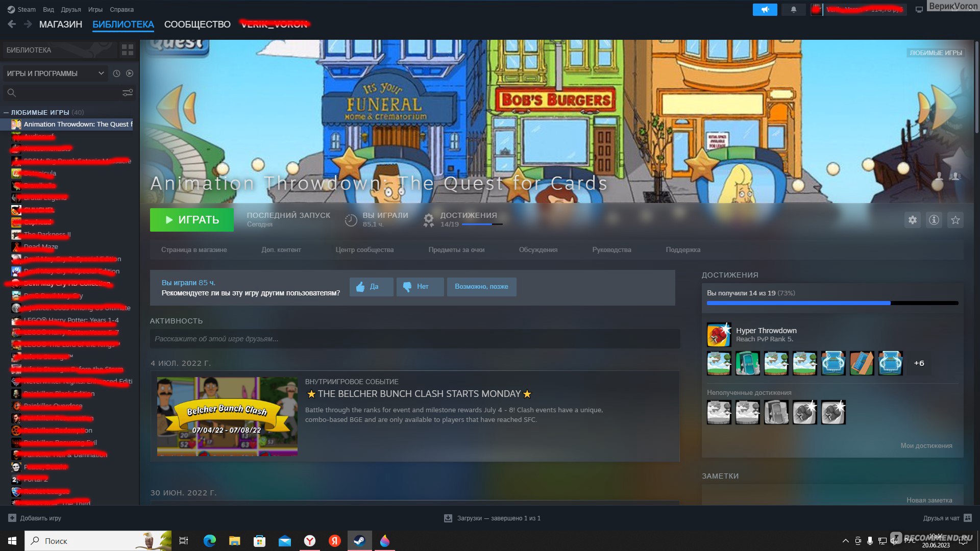The image size is (980, 551).
Task: Click the ready-to-play filter icon
Action: click(130, 73)
